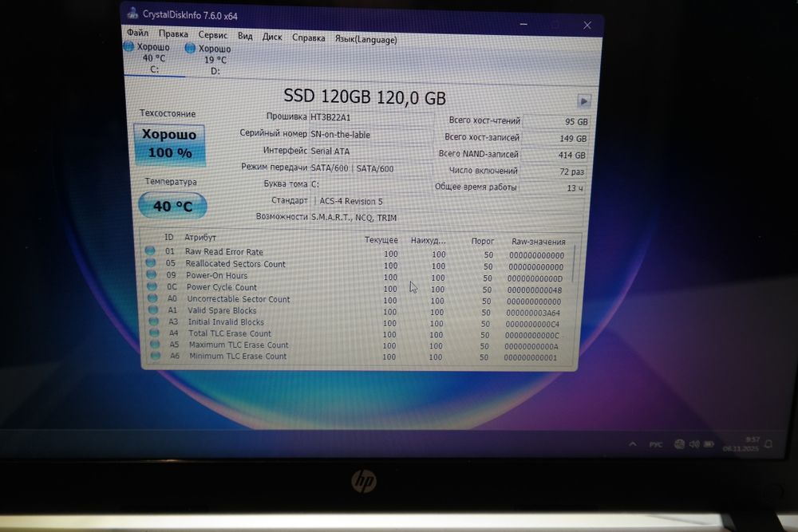Click the status icon of Maximum TLC Erase Count

click(x=155, y=344)
